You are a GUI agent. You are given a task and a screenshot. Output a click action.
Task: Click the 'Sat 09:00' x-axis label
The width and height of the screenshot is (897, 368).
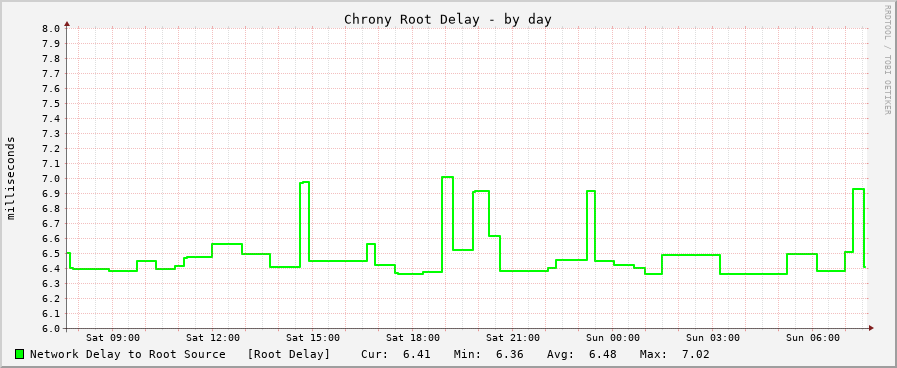113,338
